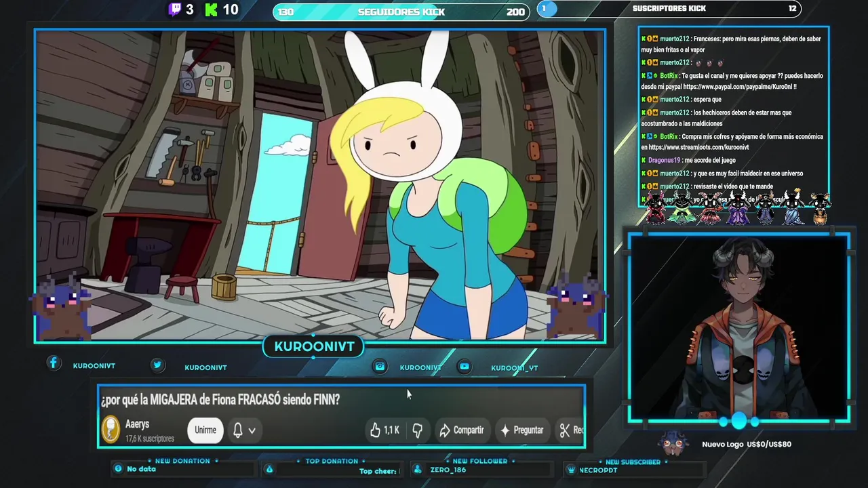Click the Suscriptores Kick progress bar
868x488 pixels.
(x=669, y=9)
